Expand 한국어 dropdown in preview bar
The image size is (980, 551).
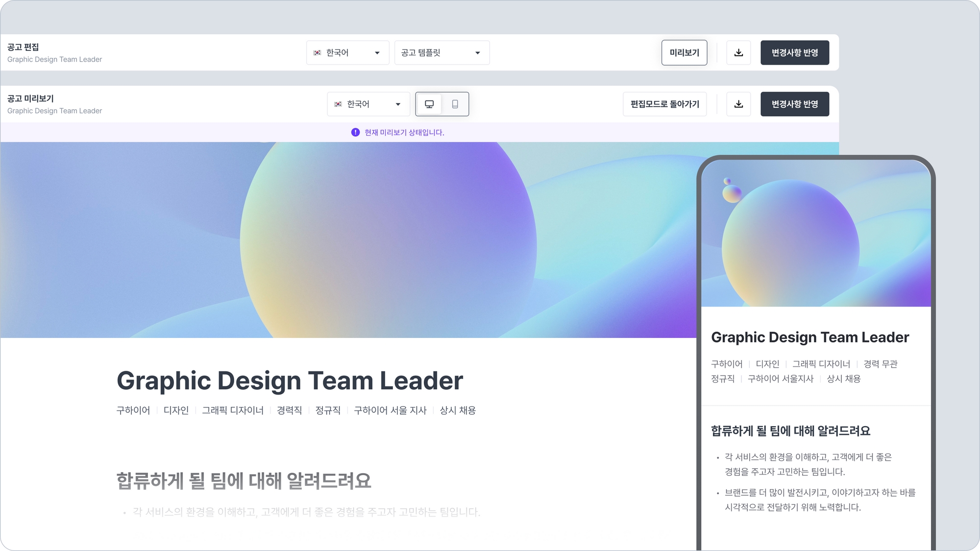368,104
